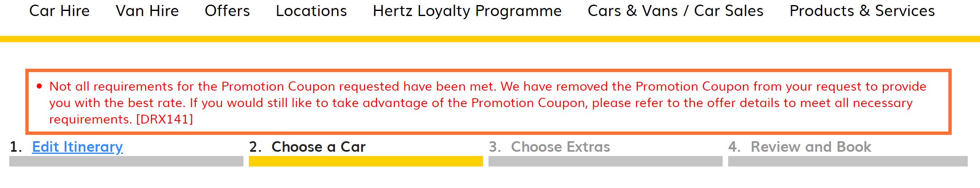Screen dimensions: 980x188
Task: Click Cars & Vans / Car Sales
Action: click(x=675, y=11)
